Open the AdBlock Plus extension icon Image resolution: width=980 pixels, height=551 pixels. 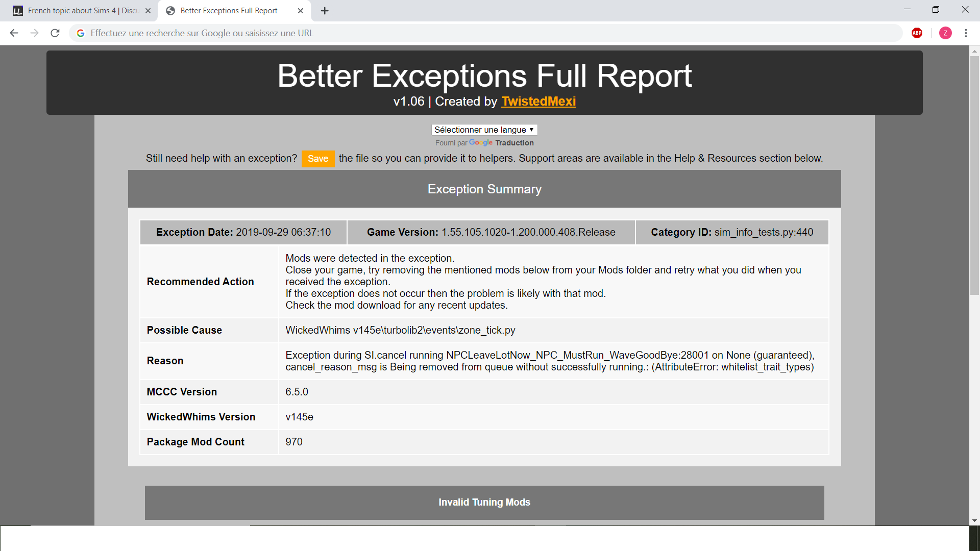coord(917,33)
